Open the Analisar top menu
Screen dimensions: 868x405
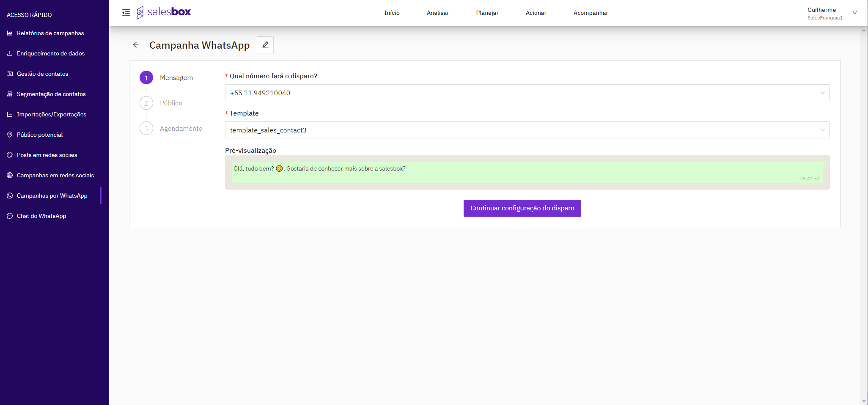[437, 13]
